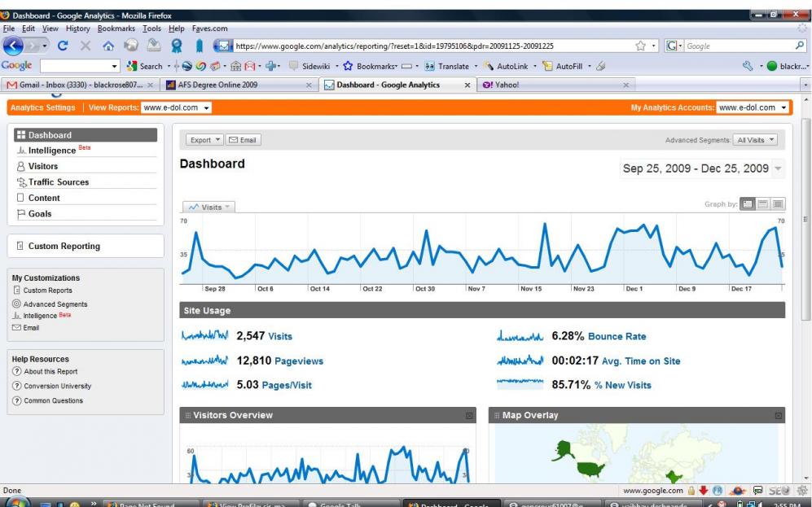
Task: Click the Advanced Segments target icon
Action: tap(16, 304)
